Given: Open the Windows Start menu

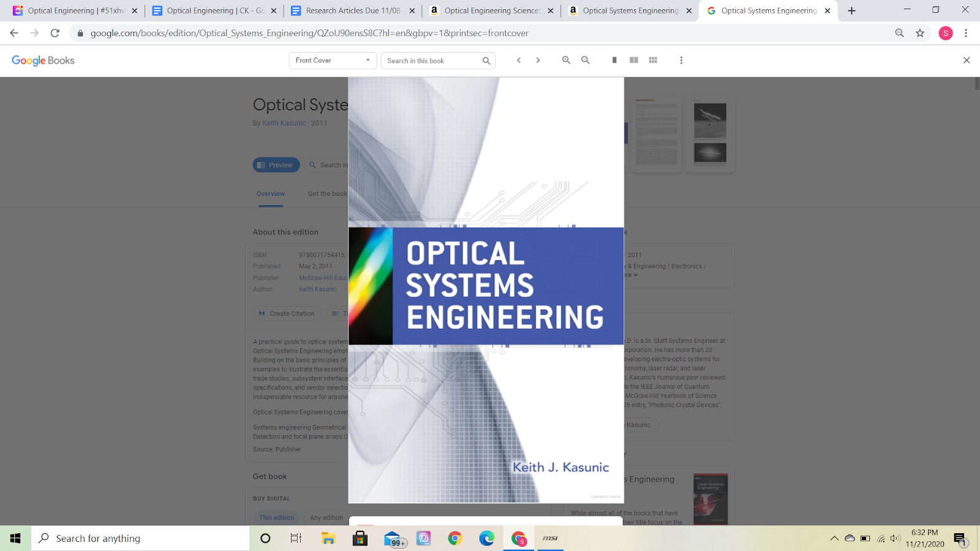Looking at the screenshot, I should (15, 538).
